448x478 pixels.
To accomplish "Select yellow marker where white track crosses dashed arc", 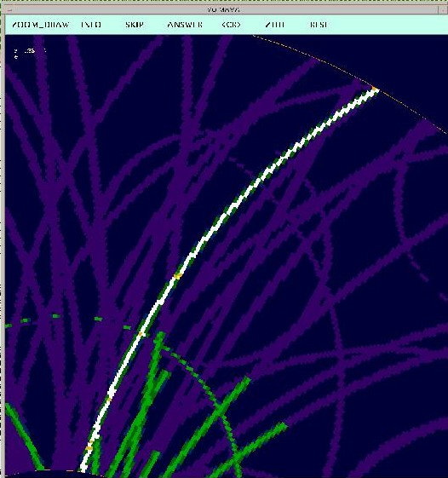I will click(x=141, y=334).
